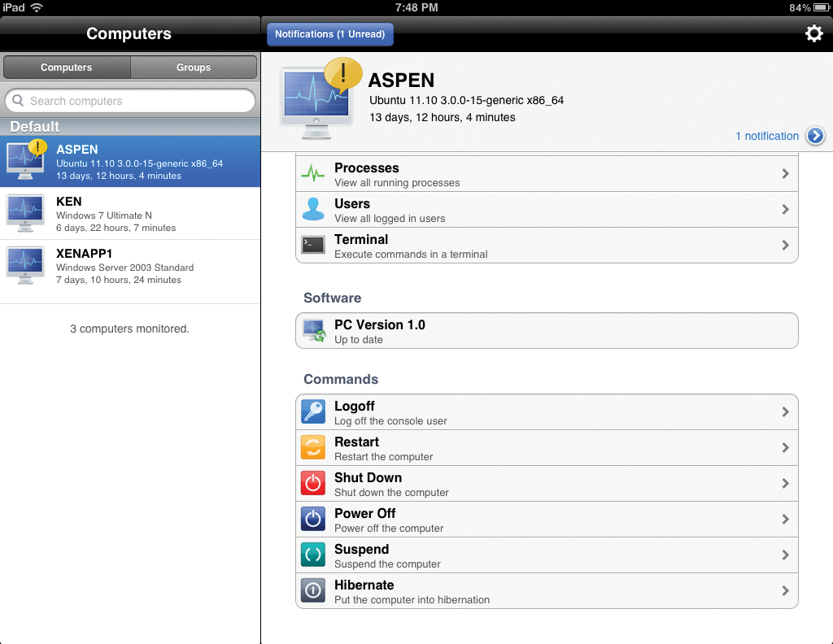Expand the Processes row chevron
This screenshot has width=833, height=644.
pyautogui.click(x=786, y=173)
